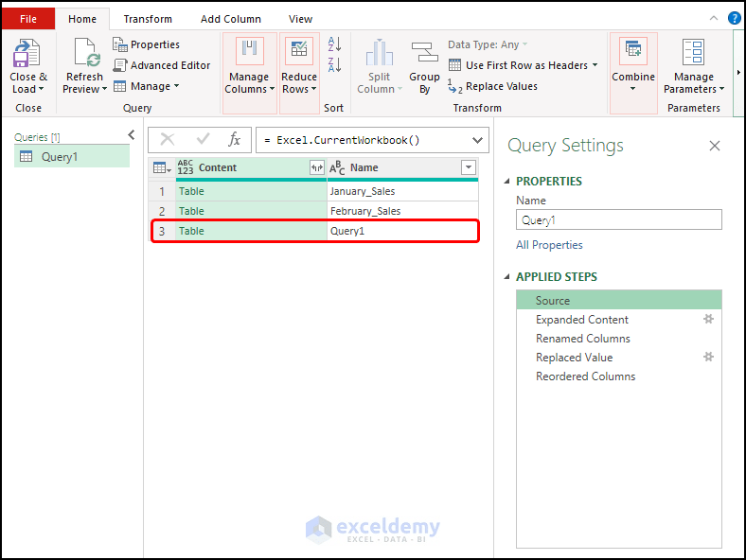Expand the formula bar dropdown arrow
This screenshot has height=560, width=746.
[x=477, y=140]
